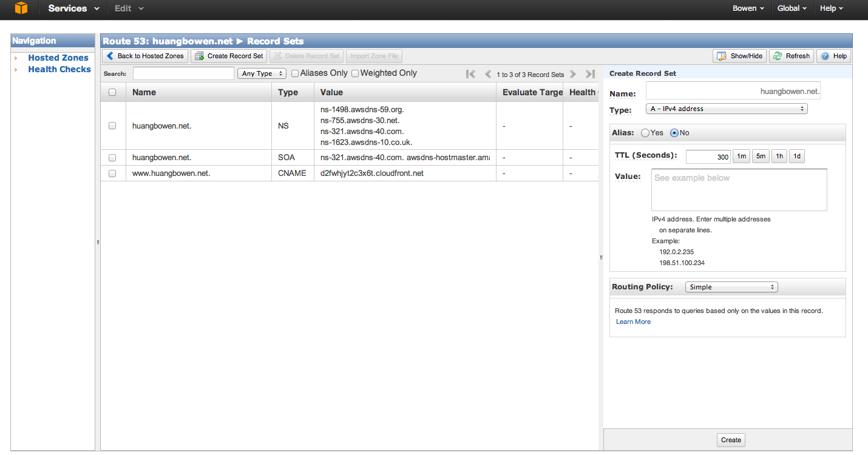Open the Routing Policy dropdown
Screen dimensions: 868x455
731,287
